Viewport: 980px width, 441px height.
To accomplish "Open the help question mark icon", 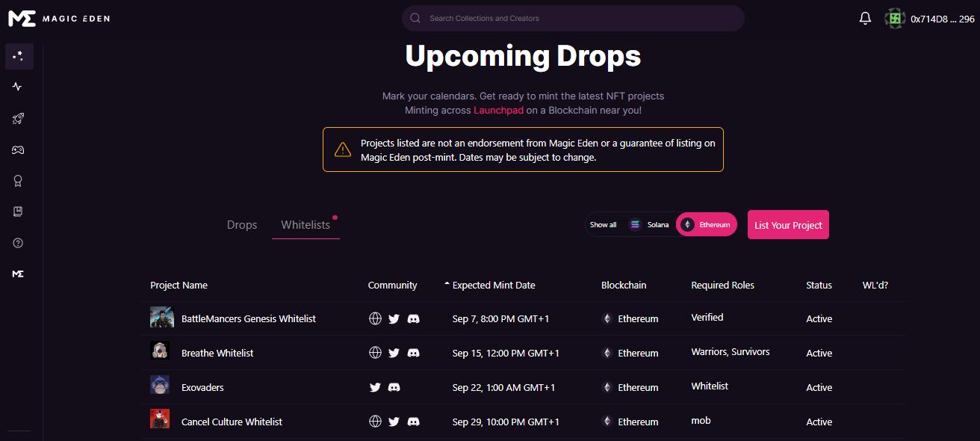I will 19,243.
